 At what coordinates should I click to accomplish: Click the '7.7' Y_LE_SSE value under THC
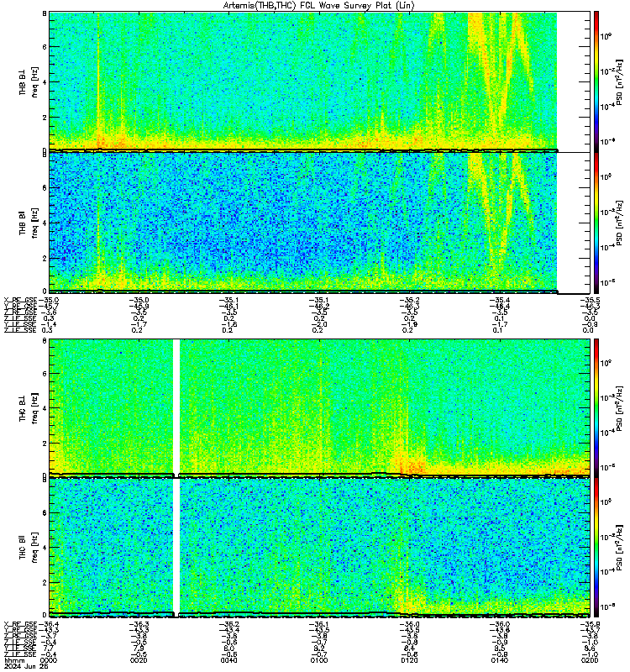49,648
